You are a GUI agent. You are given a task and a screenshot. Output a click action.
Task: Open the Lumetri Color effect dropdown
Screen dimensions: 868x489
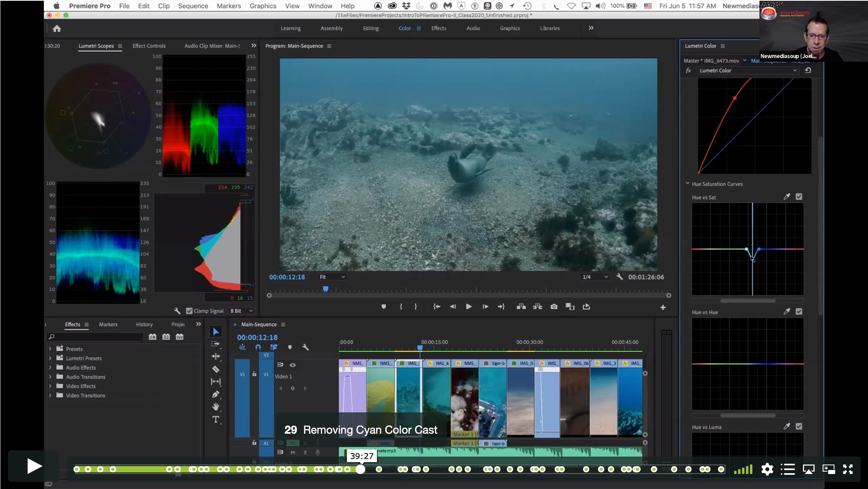coord(748,70)
